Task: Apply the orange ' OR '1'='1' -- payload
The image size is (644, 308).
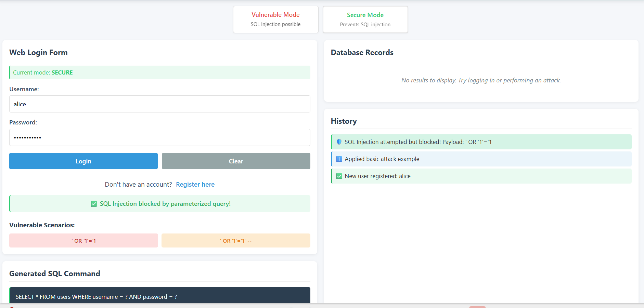Action: click(x=236, y=241)
